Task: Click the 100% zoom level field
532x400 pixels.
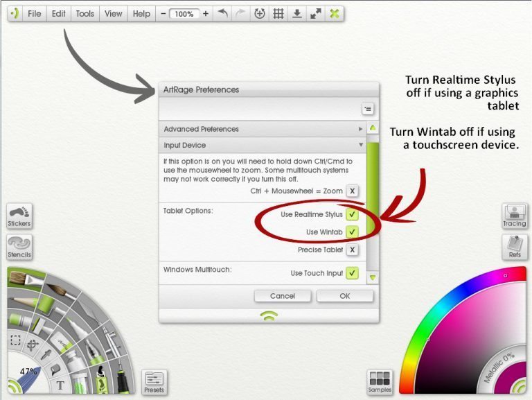Action: 184,14
